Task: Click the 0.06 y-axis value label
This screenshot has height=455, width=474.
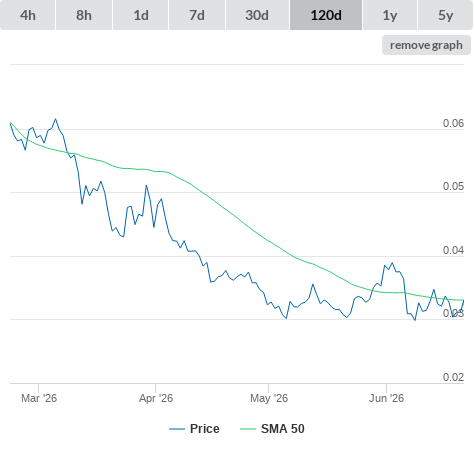Action: 453,123
